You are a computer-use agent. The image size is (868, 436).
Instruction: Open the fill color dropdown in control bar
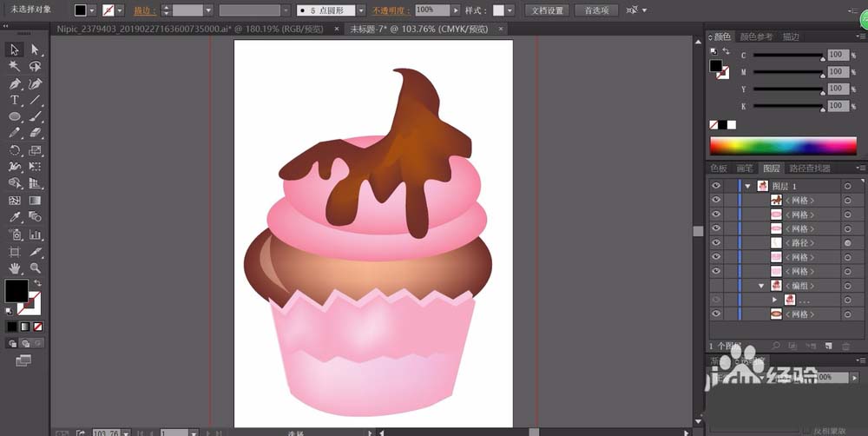pyautogui.click(x=92, y=10)
